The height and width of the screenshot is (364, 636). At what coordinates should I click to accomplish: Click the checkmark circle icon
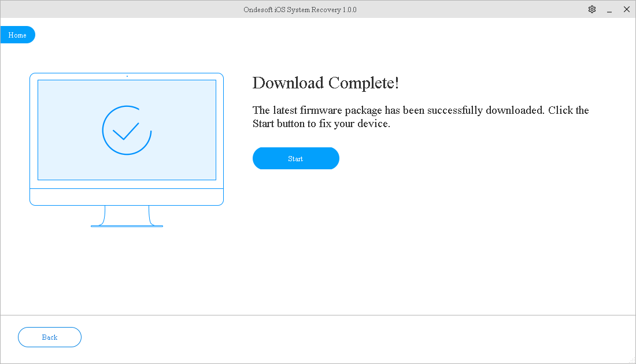127,131
